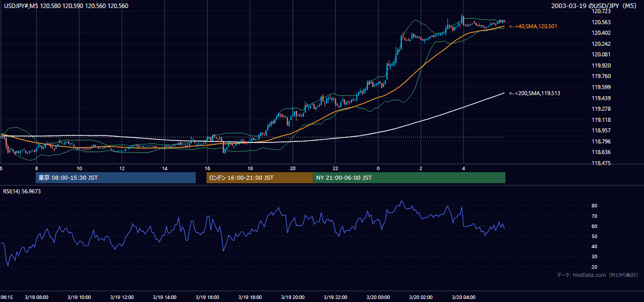Click the HistData.com data source note
The width and height of the screenshot is (644, 302).
[598, 275]
